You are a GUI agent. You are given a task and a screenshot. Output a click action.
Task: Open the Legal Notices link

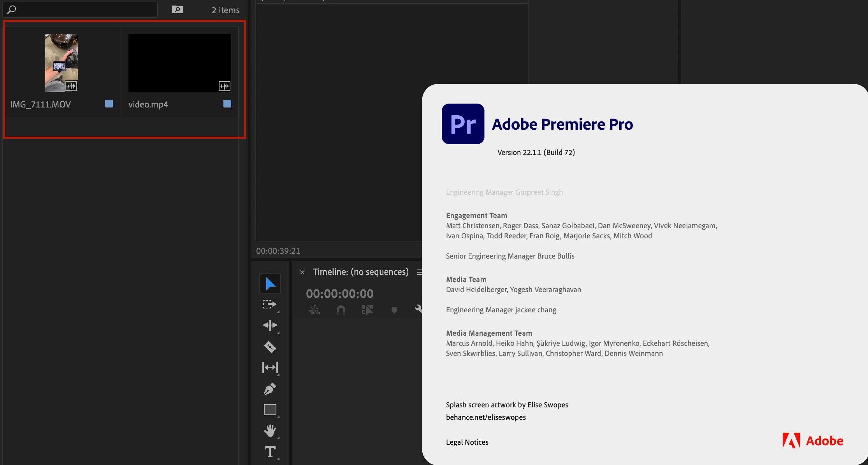467,442
